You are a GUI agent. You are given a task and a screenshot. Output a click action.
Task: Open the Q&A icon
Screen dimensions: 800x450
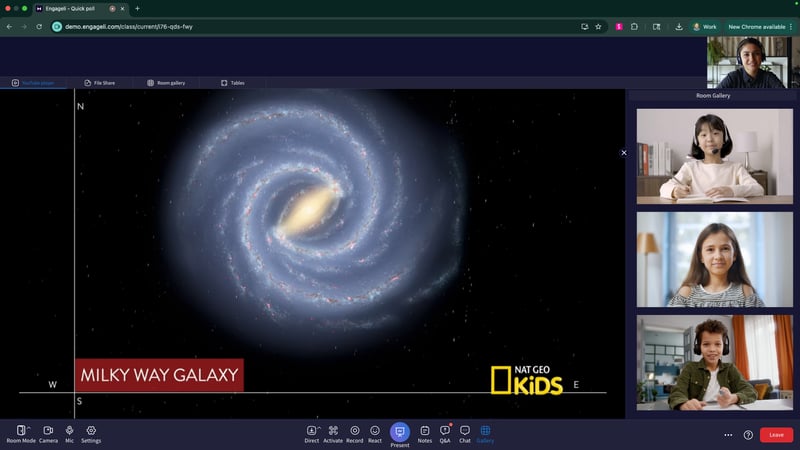pyautogui.click(x=445, y=430)
